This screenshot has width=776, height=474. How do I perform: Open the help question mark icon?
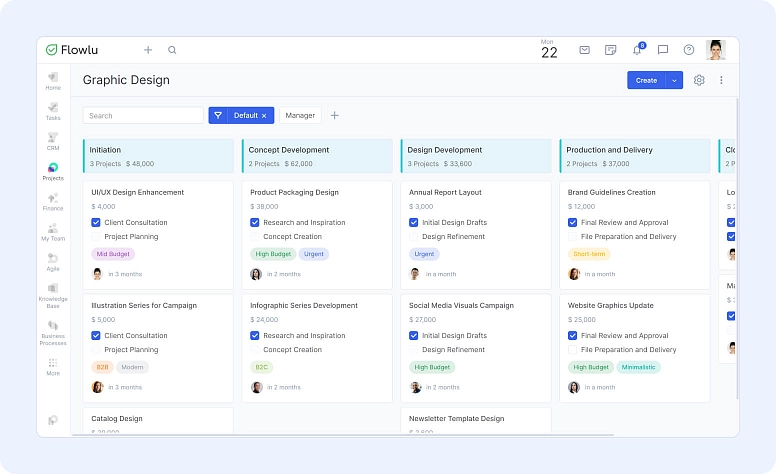click(x=689, y=50)
